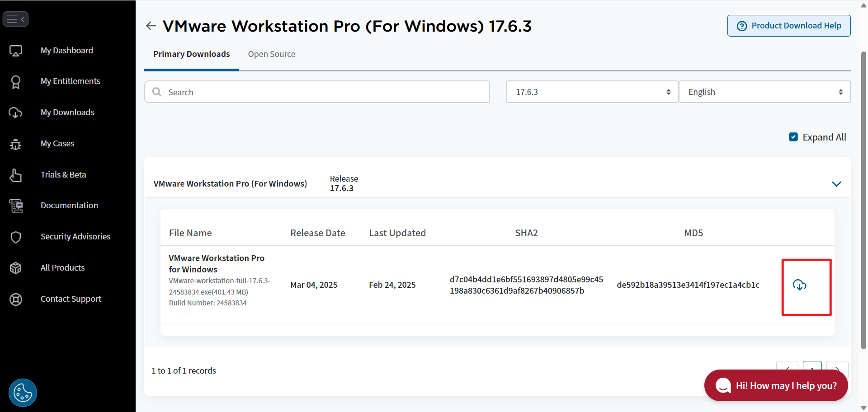The height and width of the screenshot is (412, 868).
Task: Click the Documentation pages icon
Action: pyautogui.click(x=16, y=206)
